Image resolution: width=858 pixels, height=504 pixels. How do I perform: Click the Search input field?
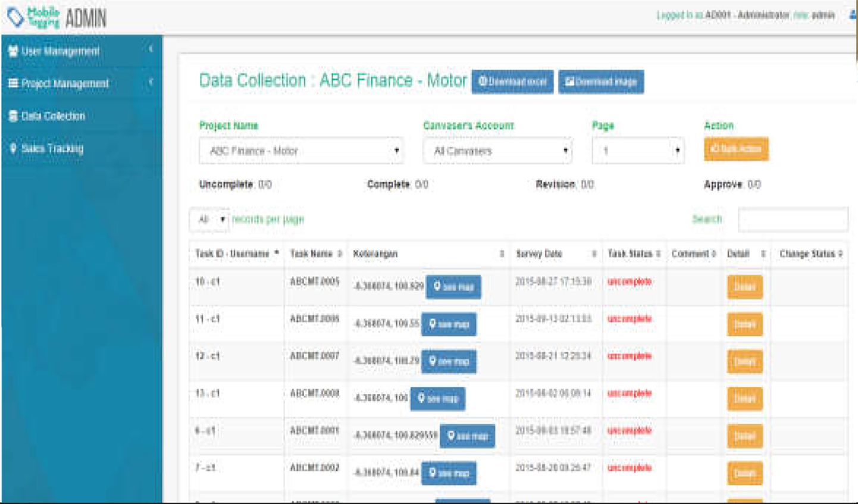(x=793, y=220)
